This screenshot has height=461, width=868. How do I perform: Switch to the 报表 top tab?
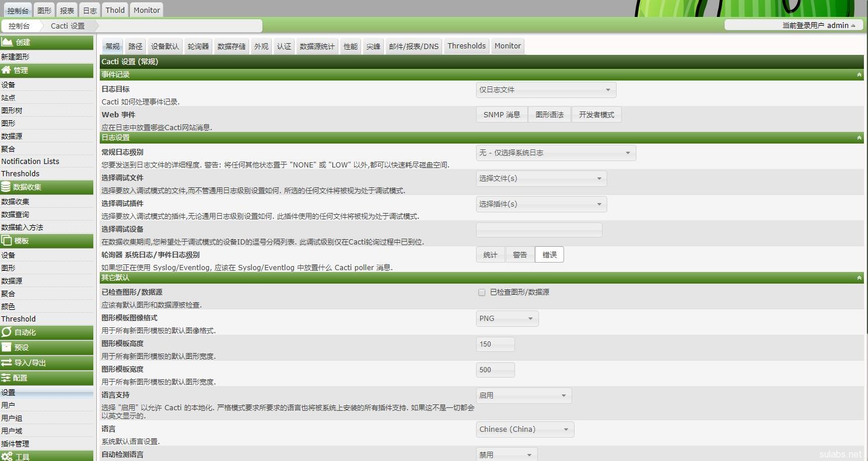pyautogui.click(x=67, y=11)
